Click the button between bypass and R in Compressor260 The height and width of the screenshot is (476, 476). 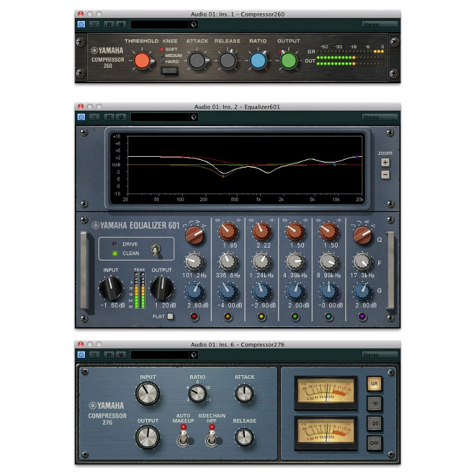click(95, 24)
